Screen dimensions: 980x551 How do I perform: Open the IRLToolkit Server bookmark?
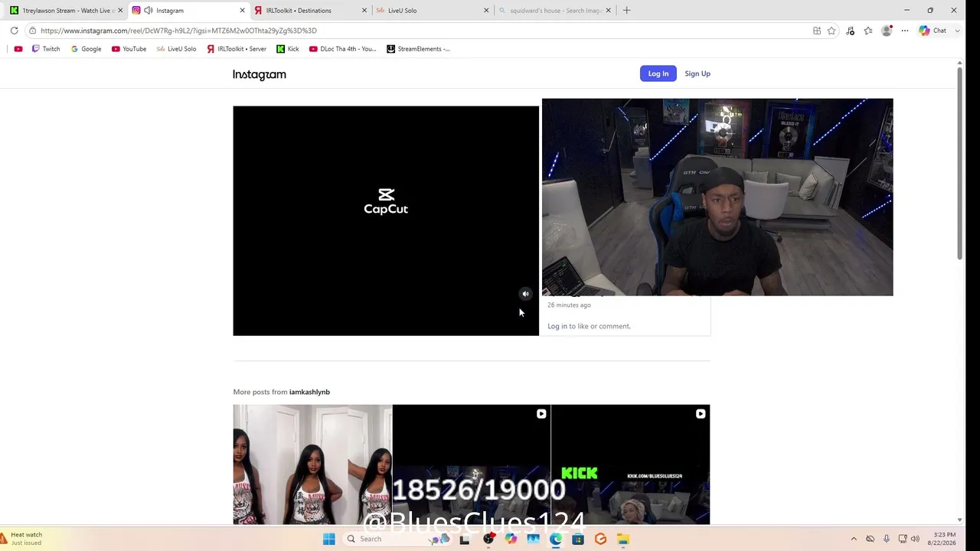pyautogui.click(x=237, y=49)
